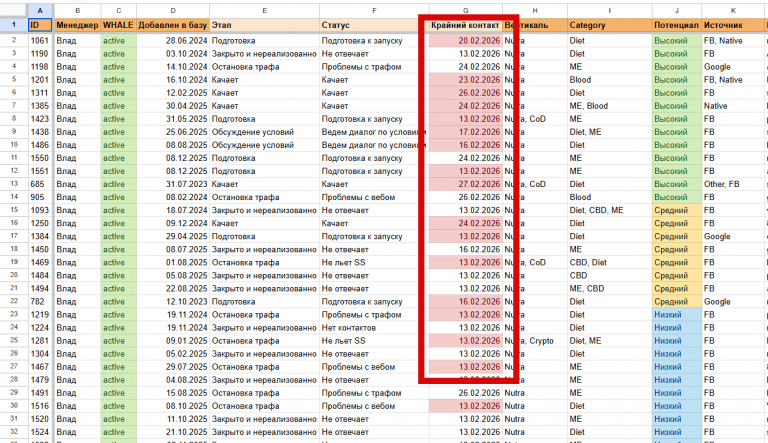Click Native source in row 1385
This screenshot has height=443, width=768.
click(733, 106)
